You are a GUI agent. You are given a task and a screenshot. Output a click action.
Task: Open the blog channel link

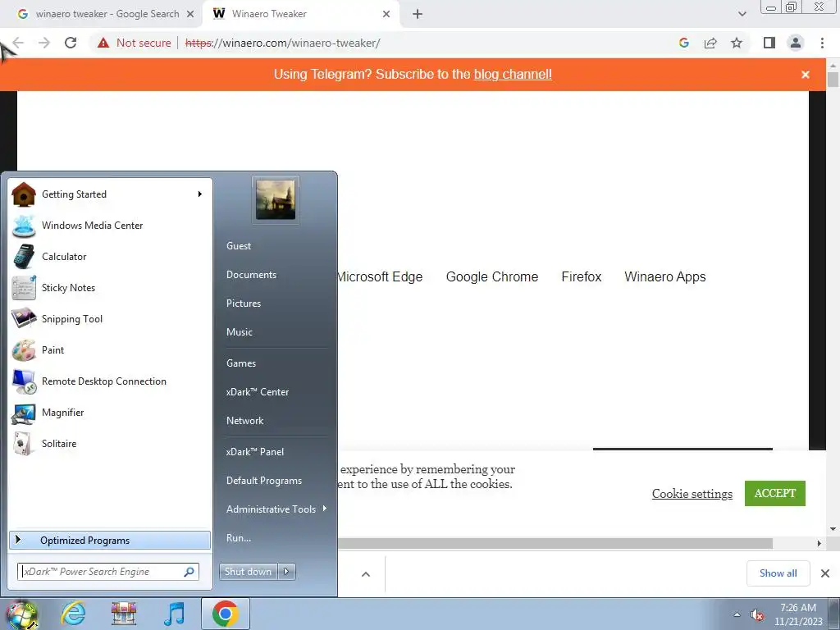(x=513, y=74)
